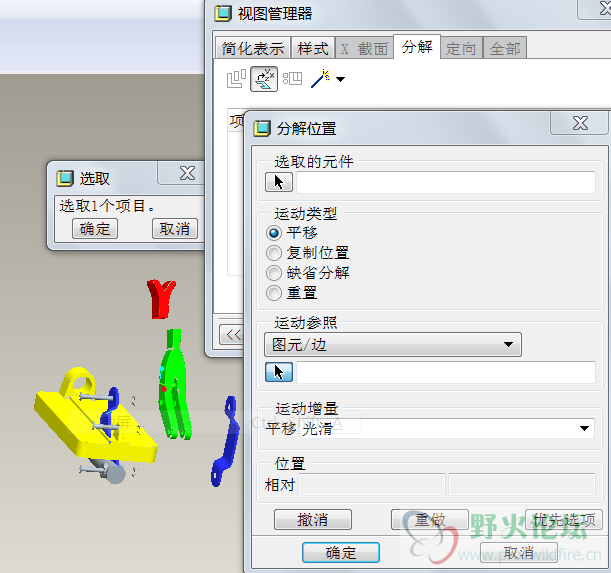Click 取消 in the 选取 dialog
Viewport: 611px width, 573px height.
[175, 228]
